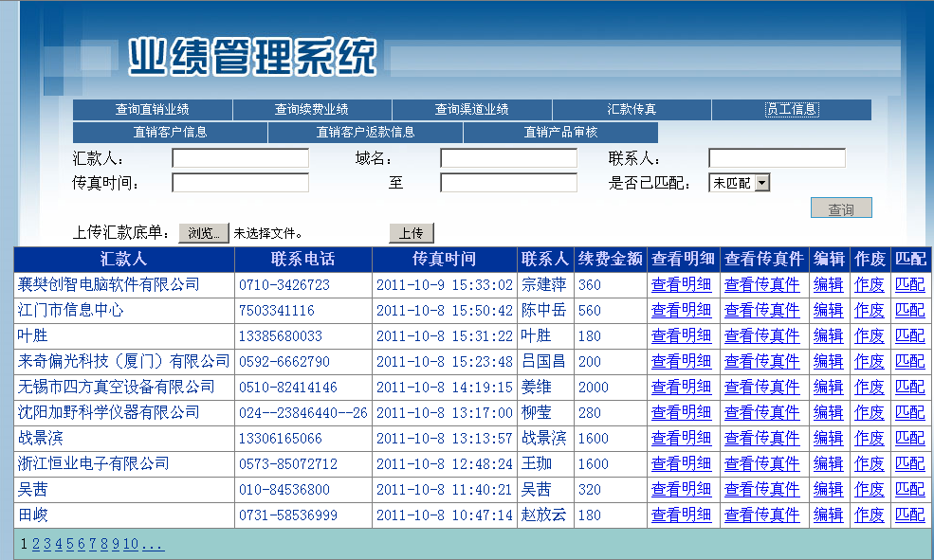Viewport: 934px width, 560px height.
Task: Edit the 无锡市四方真空设备有限公司 record
Action: tap(829, 388)
